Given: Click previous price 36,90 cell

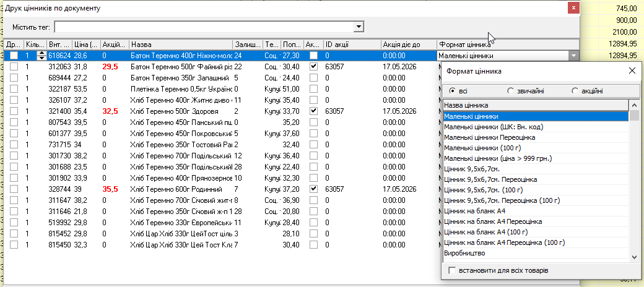Looking at the screenshot, I should pyautogui.click(x=291, y=200).
